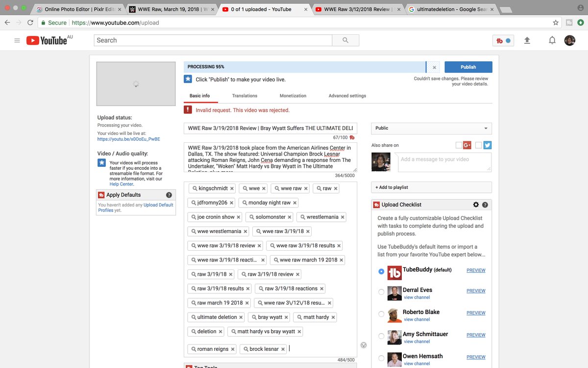Remove the monday night raw tag
Viewport: 588px width, 368px height.
(x=294, y=203)
